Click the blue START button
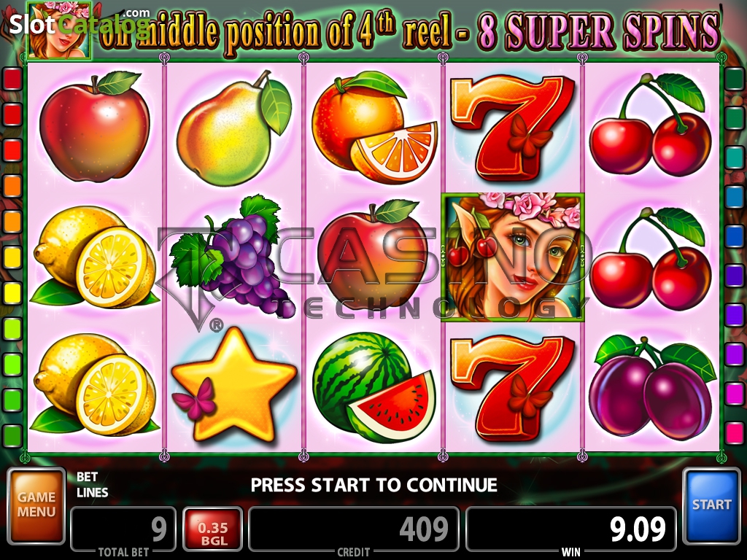Viewport: 747px width, 560px height. pyautogui.click(x=711, y=506)
